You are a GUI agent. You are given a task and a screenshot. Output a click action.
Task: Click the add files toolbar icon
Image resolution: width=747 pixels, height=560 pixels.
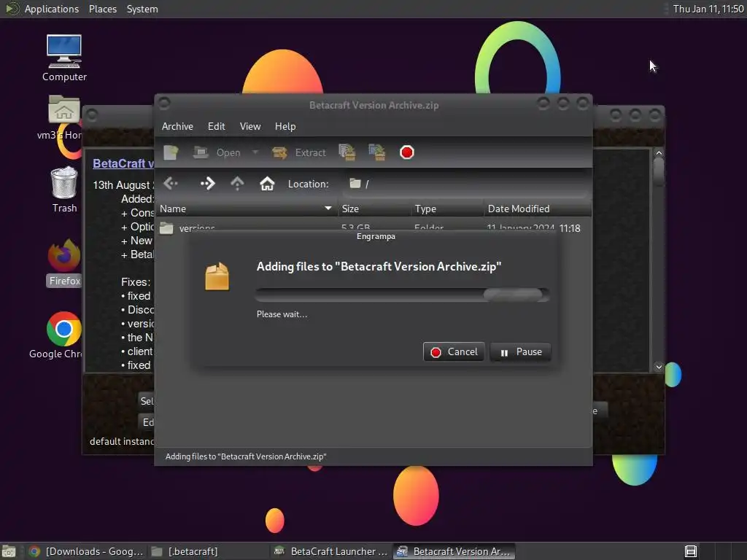tap(347, 152)
